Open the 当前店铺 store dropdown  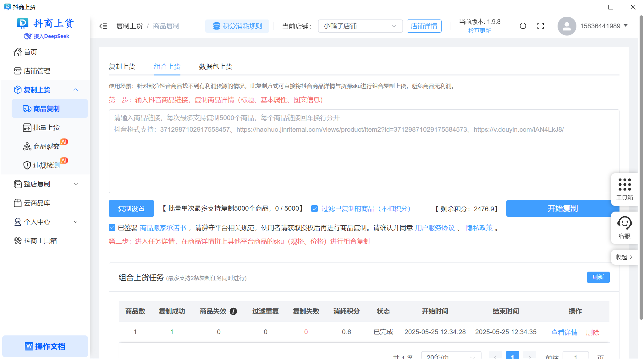point(360,26)
